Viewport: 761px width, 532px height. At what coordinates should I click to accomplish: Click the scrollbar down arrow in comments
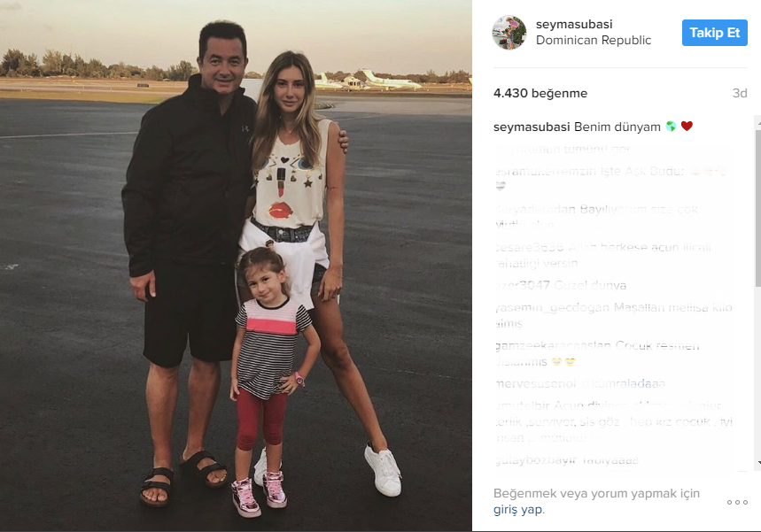point(758,463)
